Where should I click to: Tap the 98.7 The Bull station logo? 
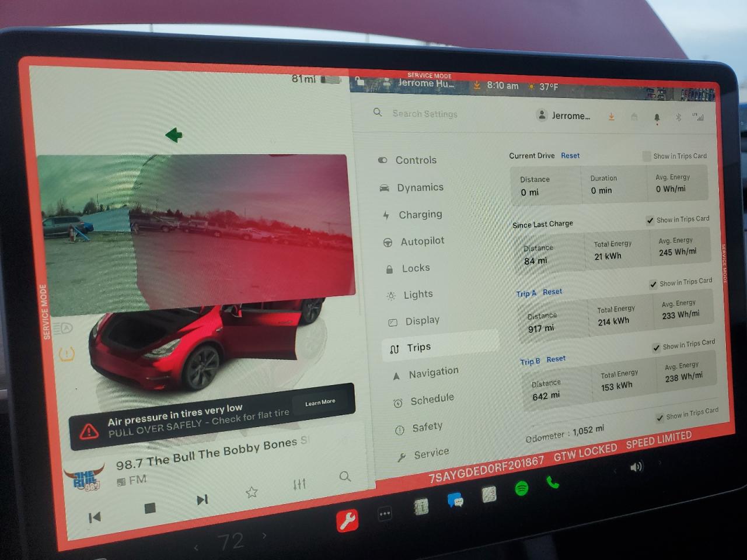click(x=83, y=477)
